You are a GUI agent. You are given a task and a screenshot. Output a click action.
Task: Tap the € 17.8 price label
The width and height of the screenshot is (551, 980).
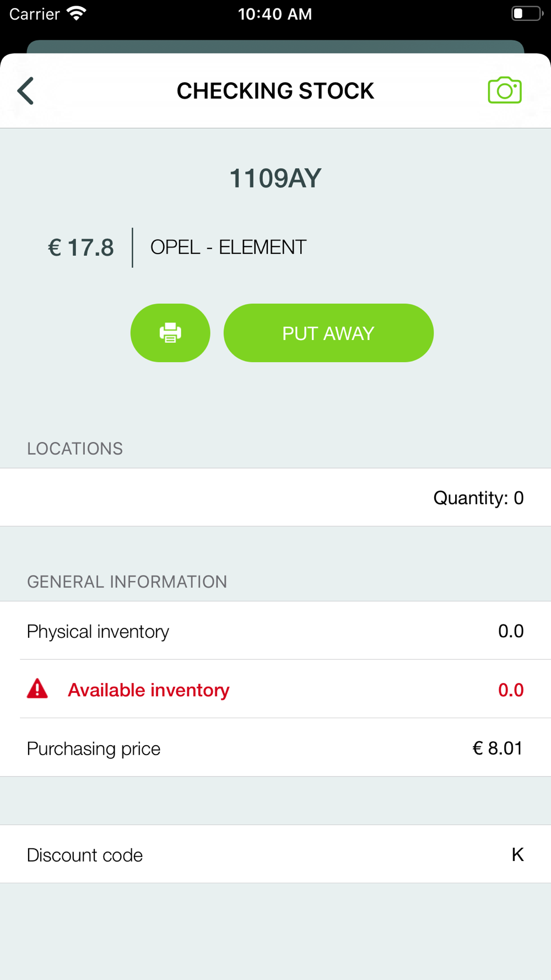(81, 247)
